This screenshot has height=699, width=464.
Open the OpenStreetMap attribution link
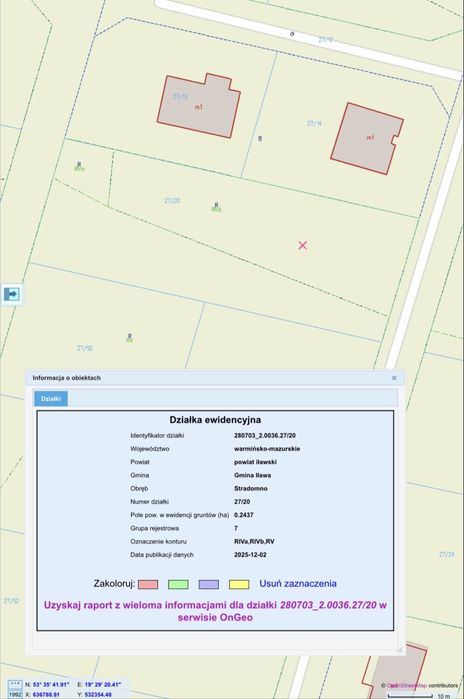(407, 685)
